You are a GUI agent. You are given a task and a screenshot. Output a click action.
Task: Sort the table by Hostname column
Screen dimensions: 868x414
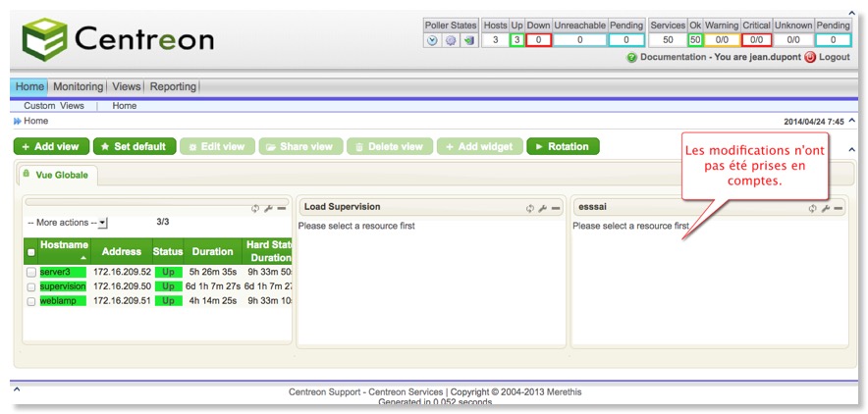(x=64, y=244)
